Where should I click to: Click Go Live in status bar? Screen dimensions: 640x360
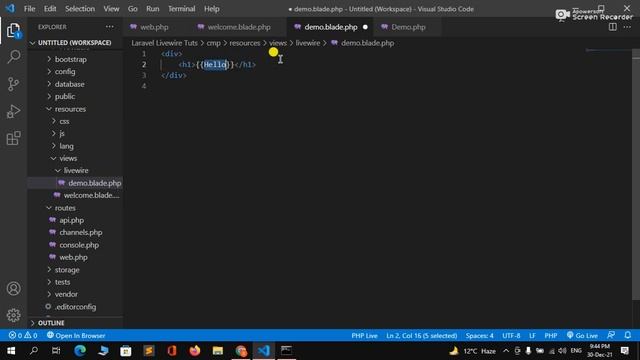coord(582,336)
